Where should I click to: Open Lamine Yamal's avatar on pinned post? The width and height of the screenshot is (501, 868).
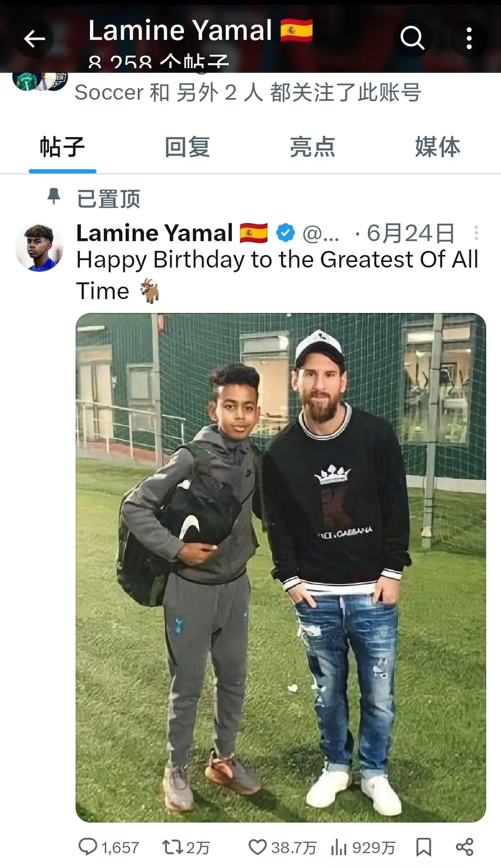(39, 248)
